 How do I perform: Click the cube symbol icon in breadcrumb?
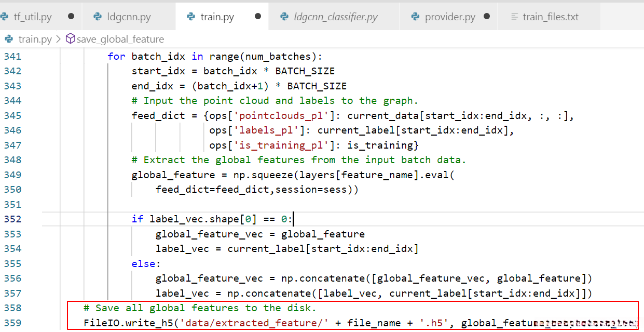[x=71, y=39]
